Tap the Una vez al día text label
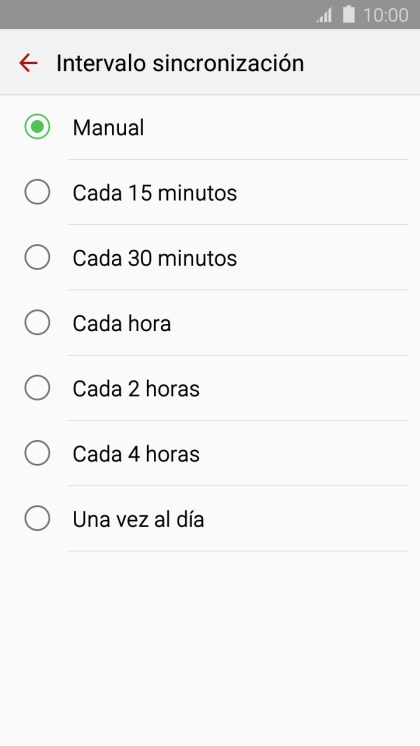This screenshot has height=746, width=420. click(138, 519)
